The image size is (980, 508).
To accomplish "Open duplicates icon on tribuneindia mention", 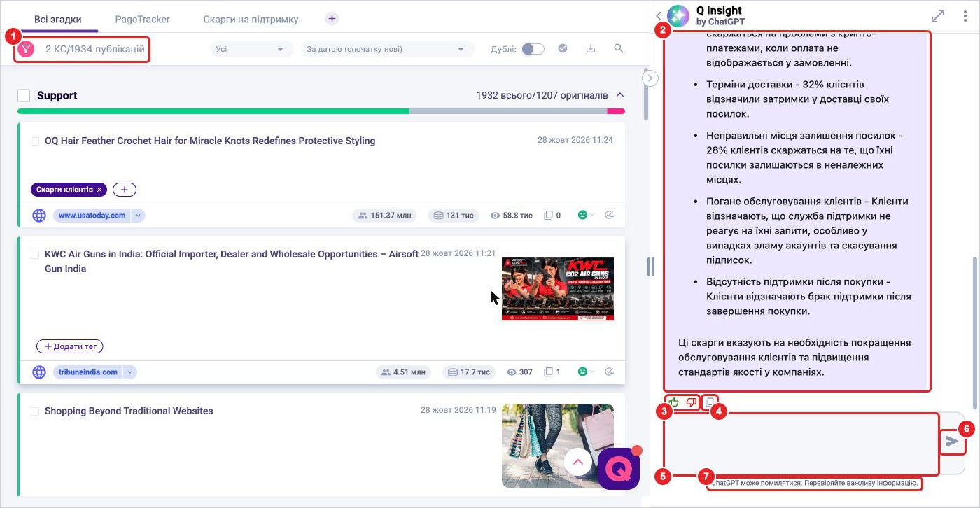I will 549,372.
